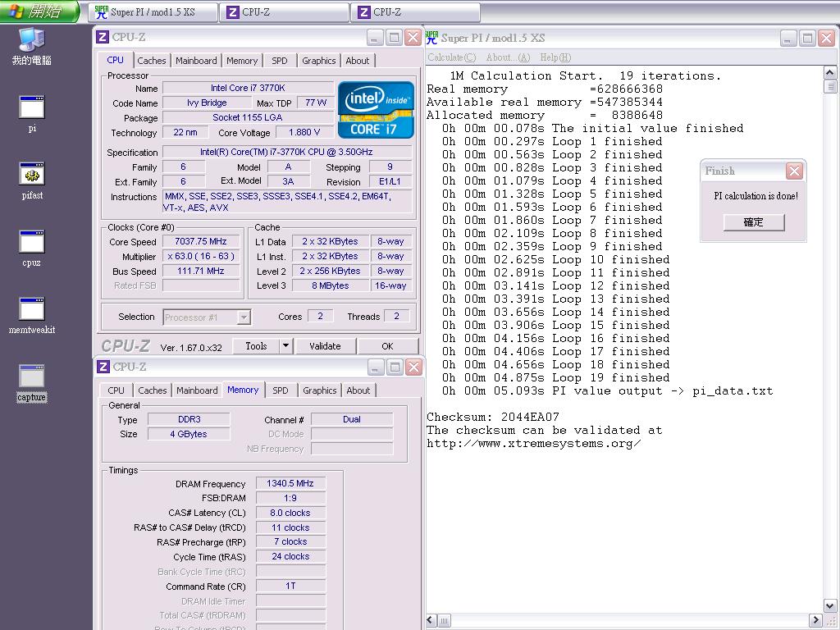840x630 pixels.
Task: Click the Windows Start button
Action: [39, 11]
